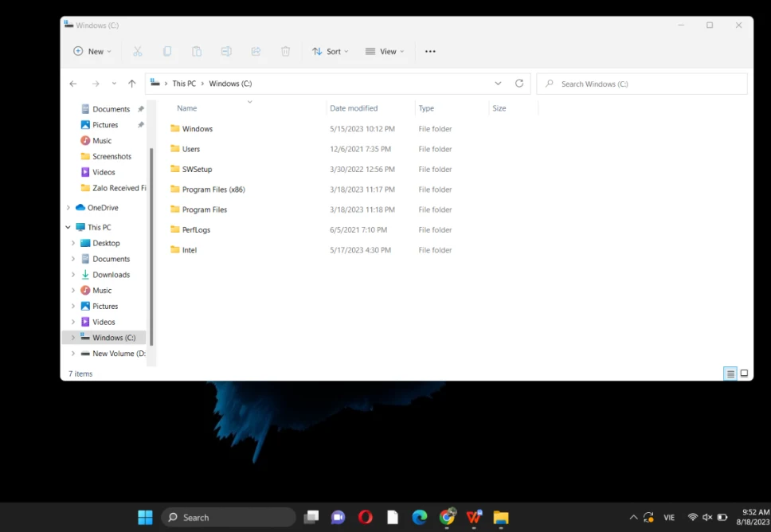Go back with the left arrow
The height and width of the screenshot is (532, 771).
tap(73, 84)
